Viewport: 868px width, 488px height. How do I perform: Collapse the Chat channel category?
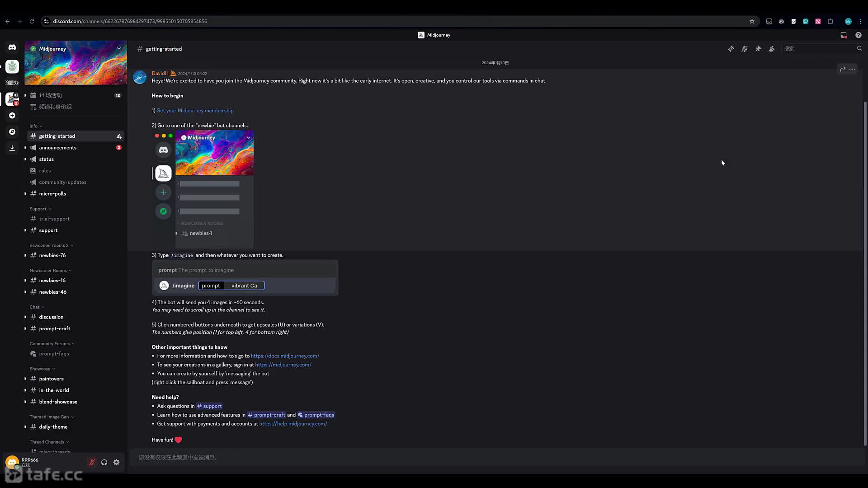pos(37,307)
